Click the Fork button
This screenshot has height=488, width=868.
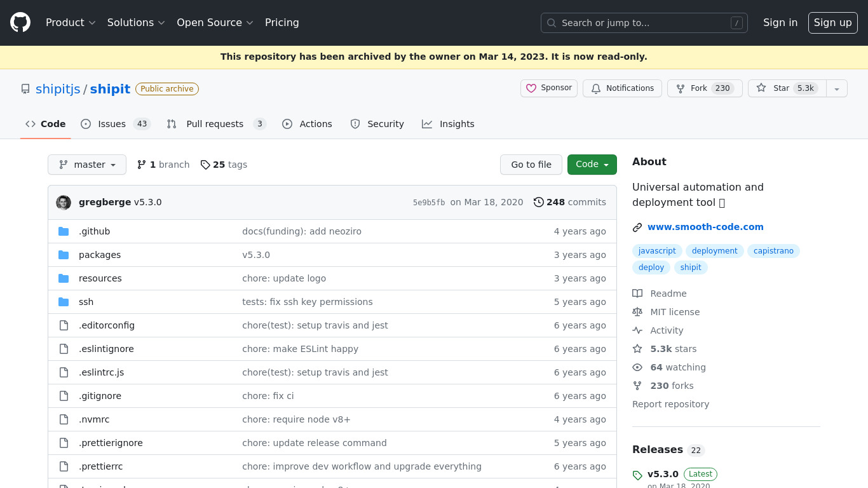(x=705, y=88)
